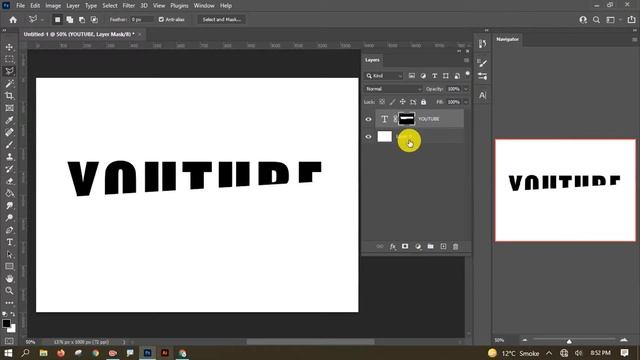This screenshot has height=360, width=640.
Task: Open the Image menu
Action: [53, 6]
